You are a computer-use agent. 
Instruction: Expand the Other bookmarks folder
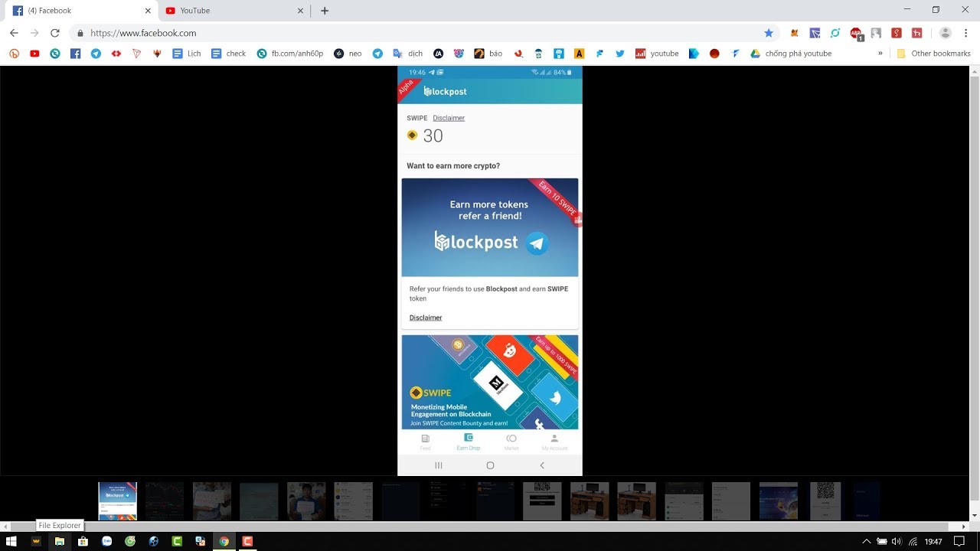click(x=933, y=54)
